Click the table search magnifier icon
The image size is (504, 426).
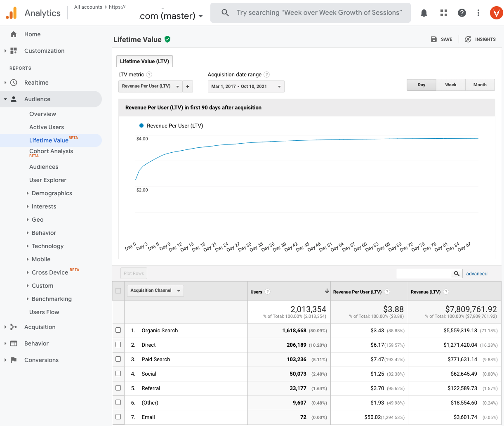[457, 273]
